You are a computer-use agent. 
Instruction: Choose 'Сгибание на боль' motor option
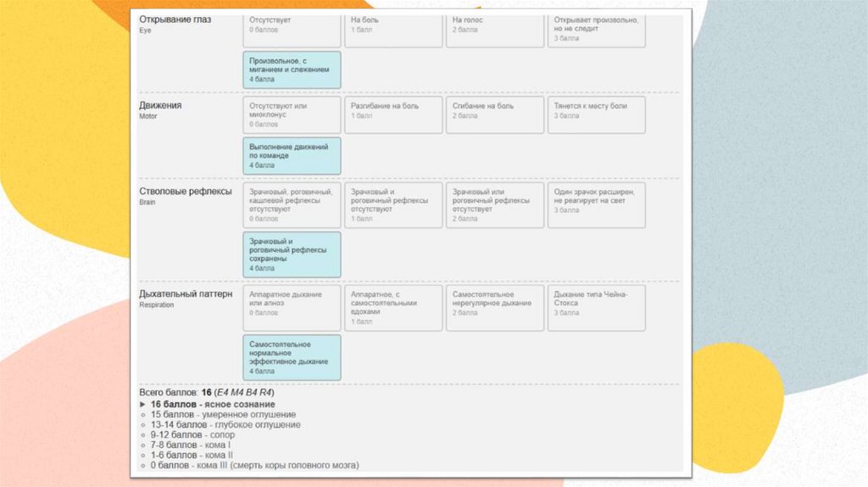click(x=495, y=115)
